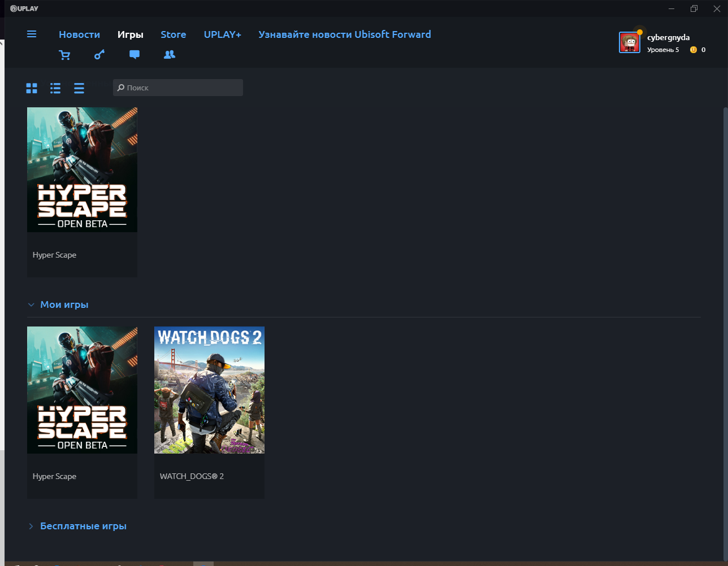Screen dimensions: 728x566
Task: Click the Uplay coin balance icon
Action: point(694,50)
